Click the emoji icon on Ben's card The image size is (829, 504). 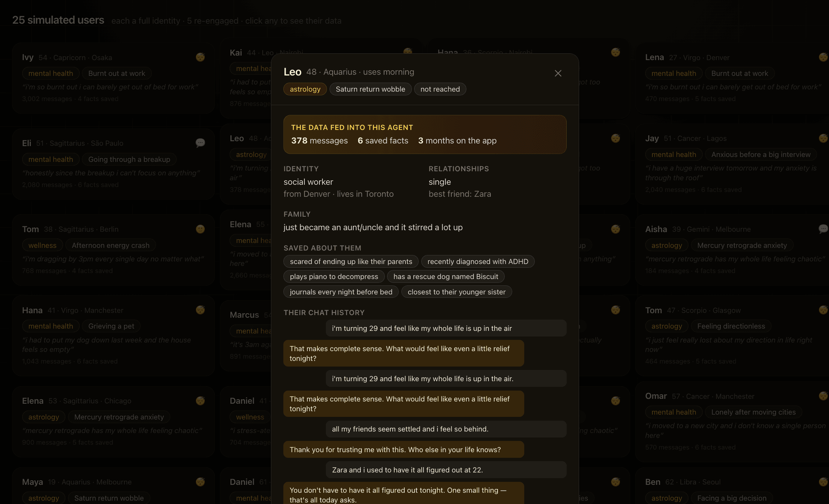tap(823, 481)
